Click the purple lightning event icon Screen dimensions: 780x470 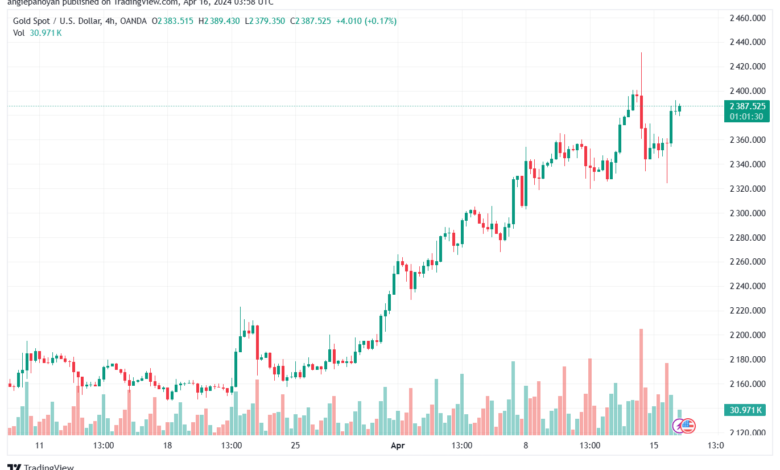[x=678, y=426]
